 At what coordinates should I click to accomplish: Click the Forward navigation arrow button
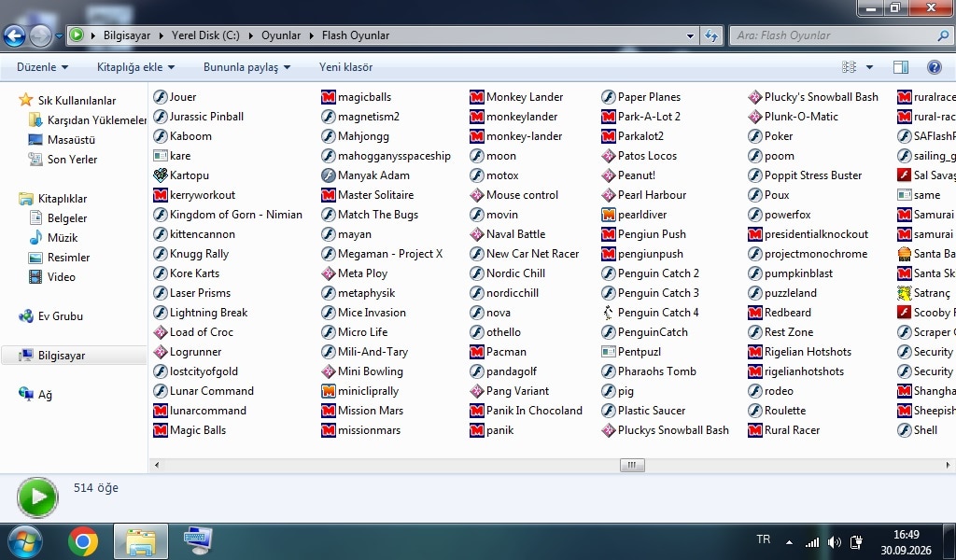point(41,36)
